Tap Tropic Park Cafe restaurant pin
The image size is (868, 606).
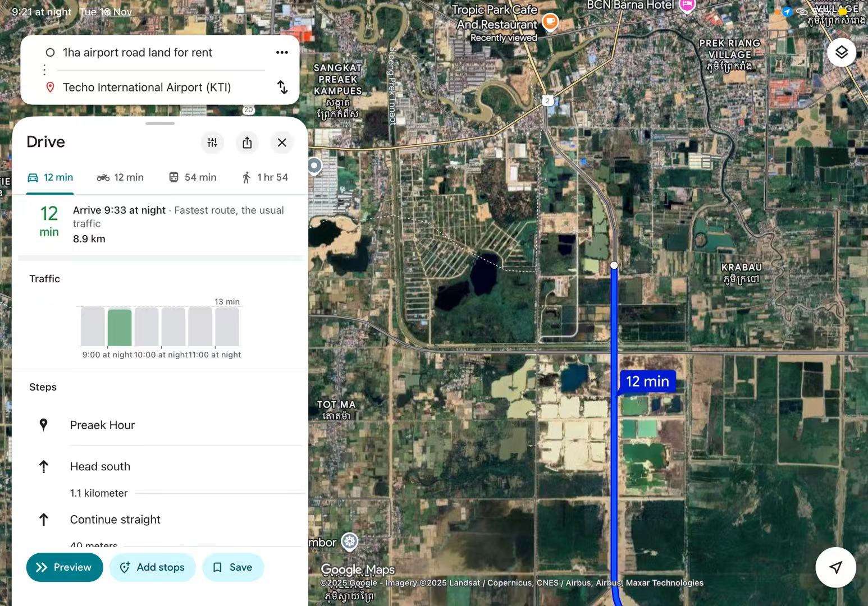click(x=550, y=22)
